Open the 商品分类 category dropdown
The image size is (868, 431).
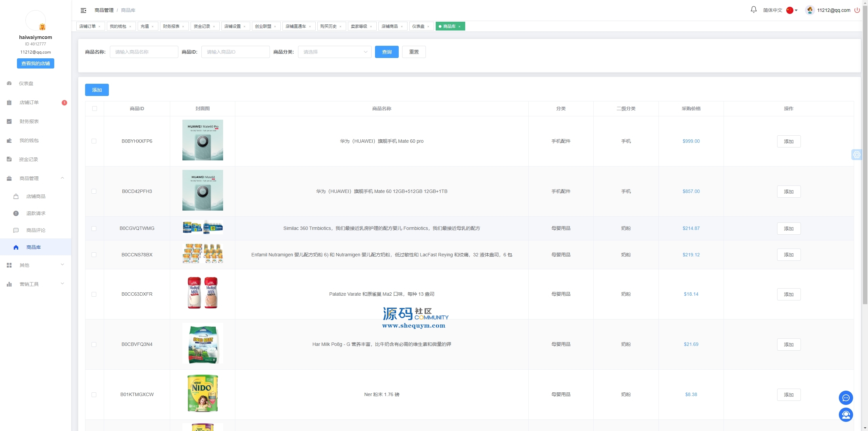pyautogui.click(x=335, y=52)
